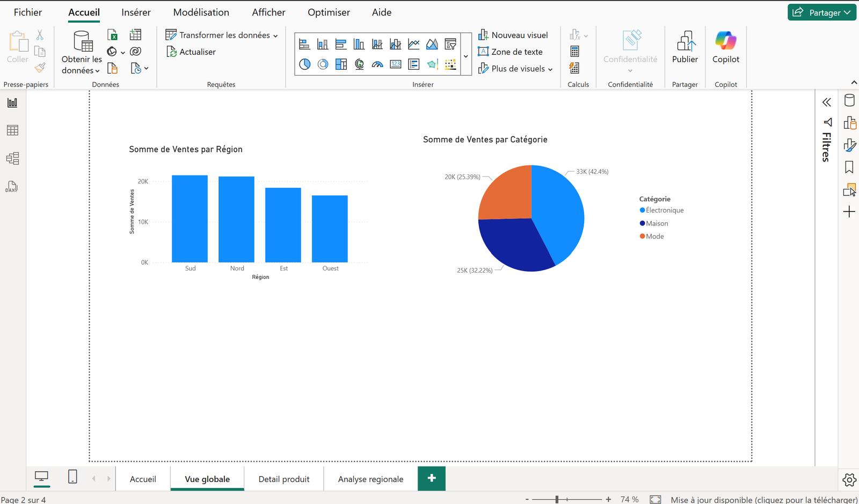Switch to the Optimiser ribbon tab
859x504 pixels.
tap(329, 12)
